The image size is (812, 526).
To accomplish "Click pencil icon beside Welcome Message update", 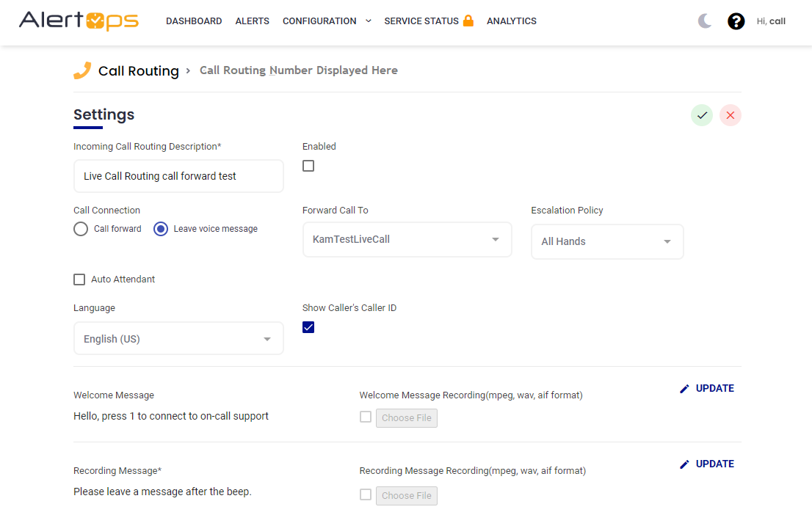I will (684, 389).
